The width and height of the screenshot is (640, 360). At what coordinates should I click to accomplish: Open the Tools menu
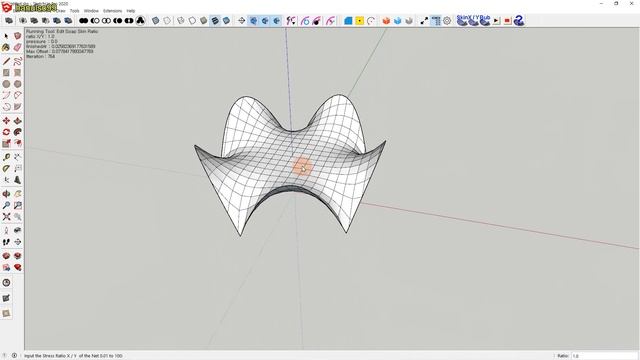75,11
